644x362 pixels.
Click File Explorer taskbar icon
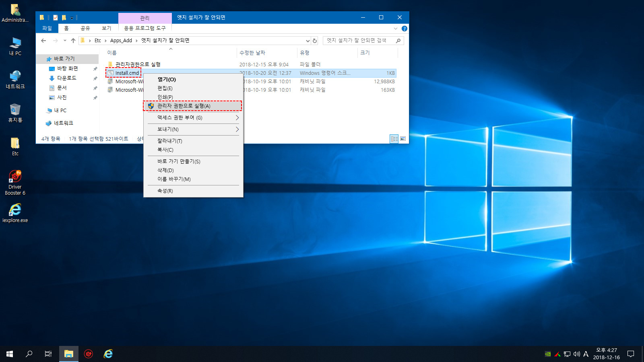(69, 354)
